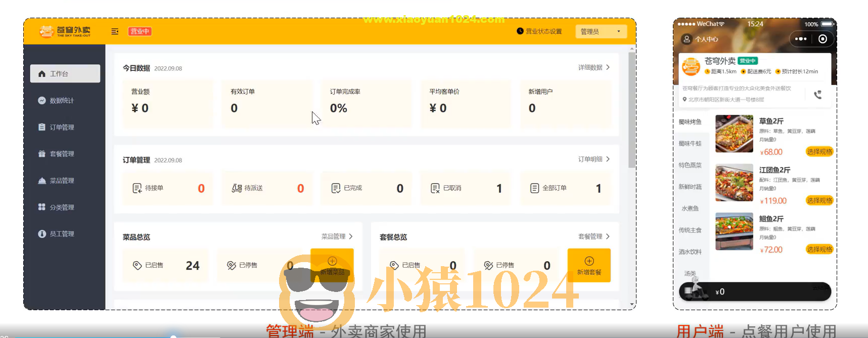
Task: Click the shop address location pin icon
Action: [684, 100]
